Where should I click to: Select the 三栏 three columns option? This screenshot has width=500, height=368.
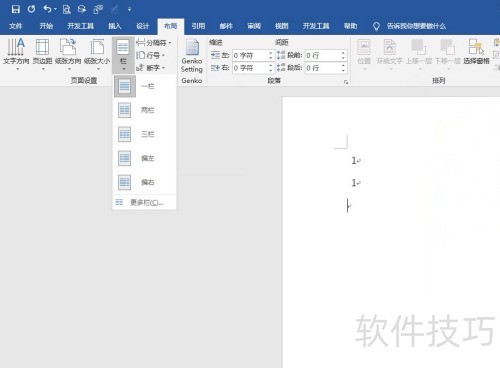[x=145, y=134]
